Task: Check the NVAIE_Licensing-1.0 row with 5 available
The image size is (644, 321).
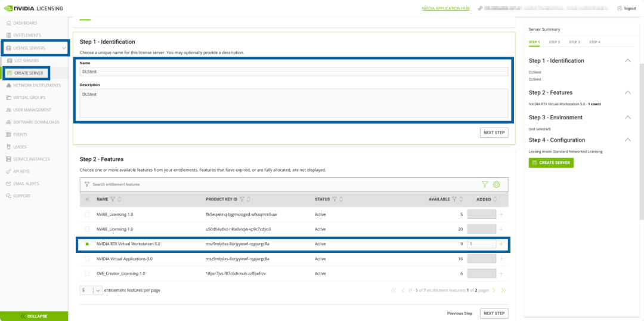Action: coord(86,214)
